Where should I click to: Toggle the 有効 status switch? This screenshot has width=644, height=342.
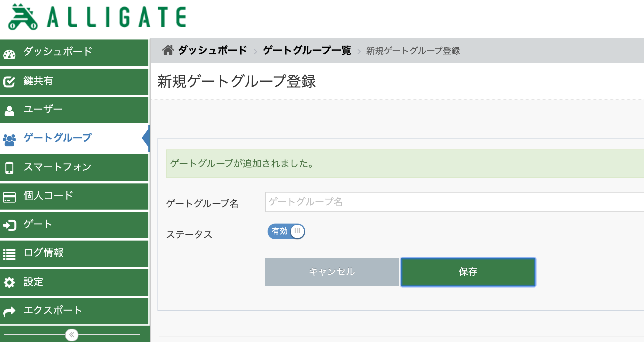[x=286, y=231]
